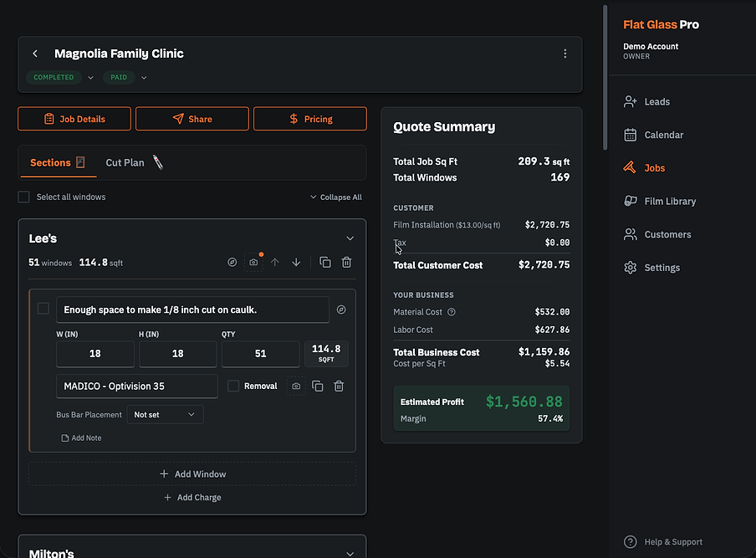This screenshot has width=756, height=558.
Task: Delete the MADICO Optivision 35 window row
Action: click(x=339, y=387)
